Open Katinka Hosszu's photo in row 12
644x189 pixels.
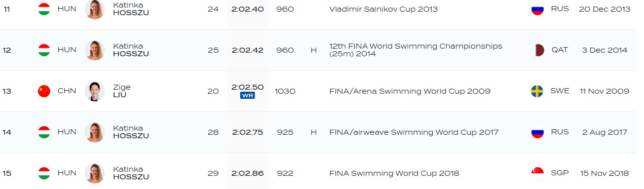point(95,50)
